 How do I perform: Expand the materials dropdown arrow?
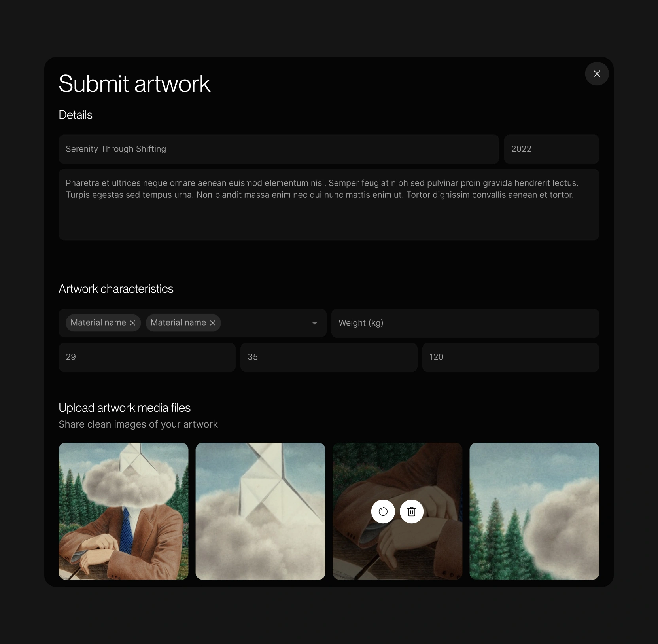point(314,323)
